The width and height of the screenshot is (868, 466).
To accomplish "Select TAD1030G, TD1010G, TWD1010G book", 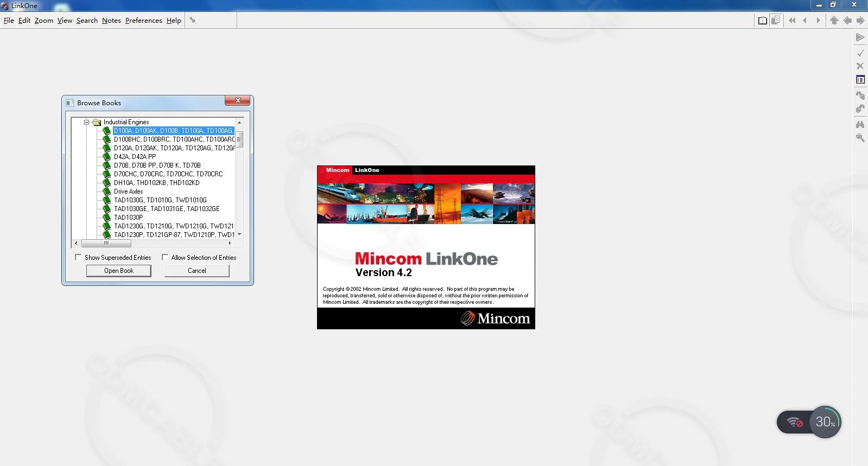I will tap(160, 200).
